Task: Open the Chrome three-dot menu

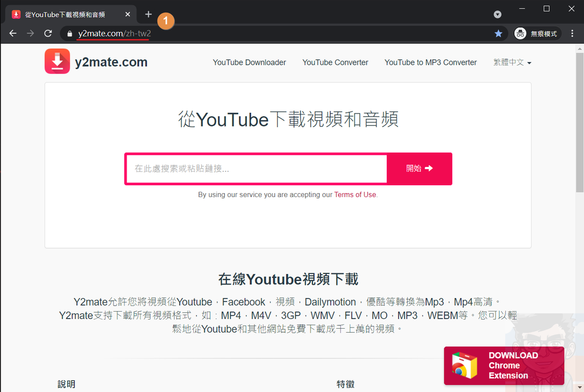Action: 572,34
